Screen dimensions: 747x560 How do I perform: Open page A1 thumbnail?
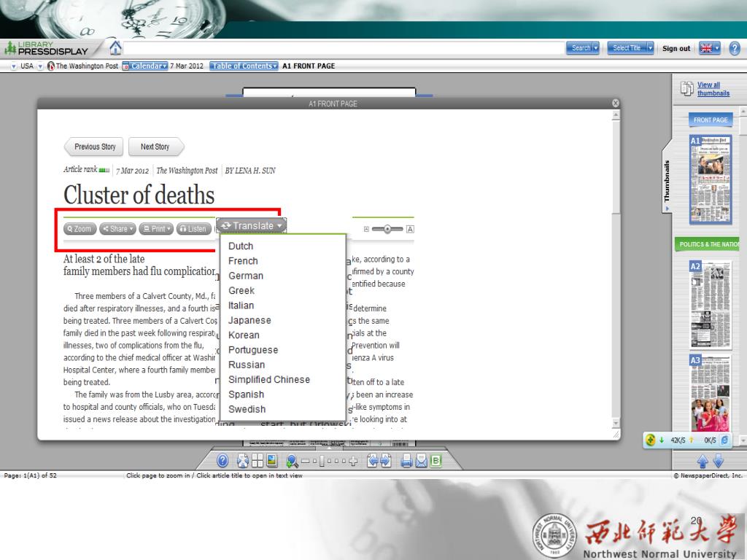(711, 180)
